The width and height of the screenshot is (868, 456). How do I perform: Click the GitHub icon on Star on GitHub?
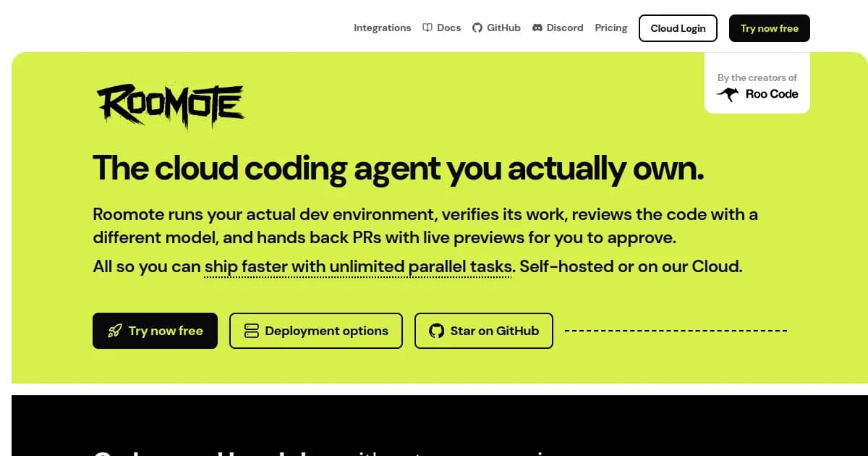pos(436,331)
